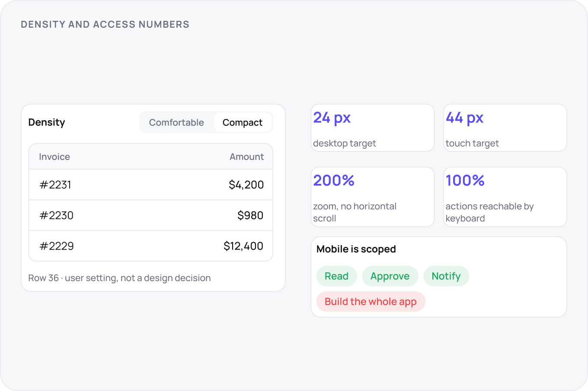Click the Approve chip
The image size is (588, 391).
pyautogui.click(x=390, y=276)
